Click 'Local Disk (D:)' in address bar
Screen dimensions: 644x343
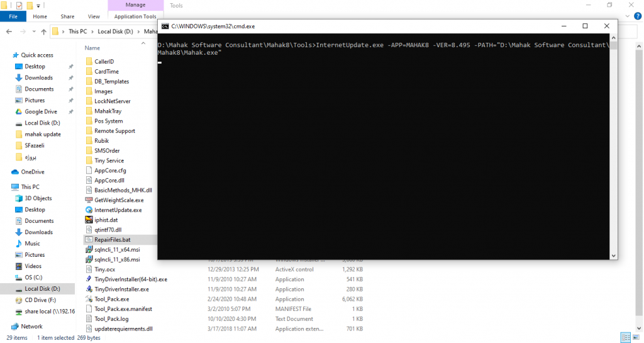(x=116, y=31)
